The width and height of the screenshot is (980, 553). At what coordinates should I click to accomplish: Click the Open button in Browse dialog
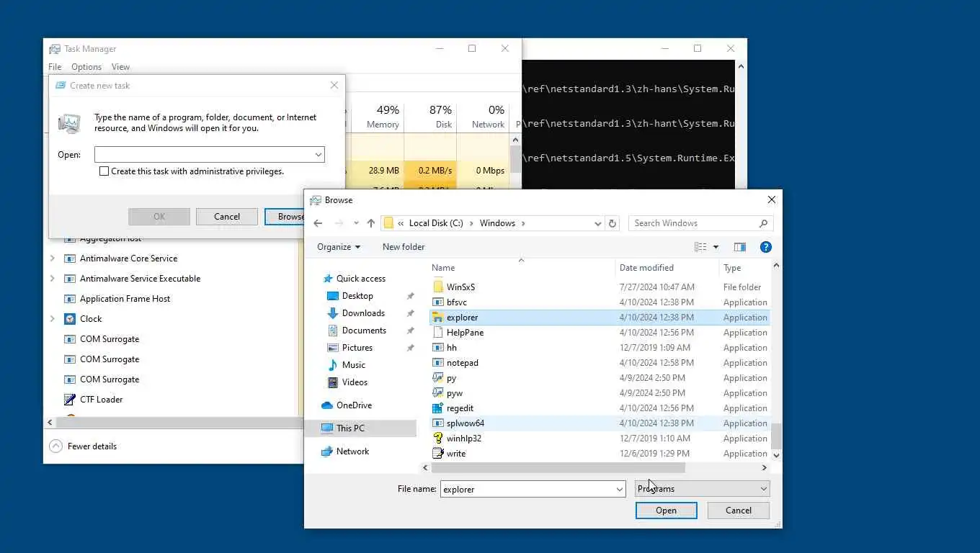coord(666,511)
